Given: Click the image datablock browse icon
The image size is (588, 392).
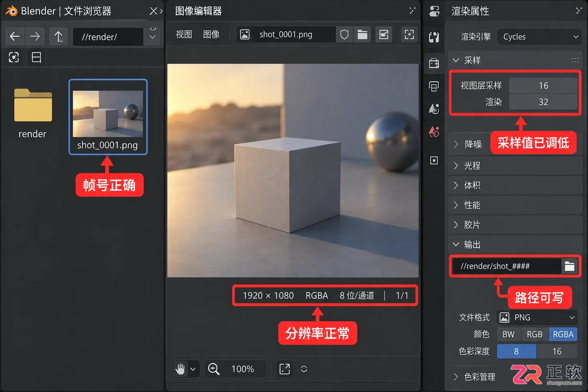Looking at the screenshot, I should coord(245,35).
